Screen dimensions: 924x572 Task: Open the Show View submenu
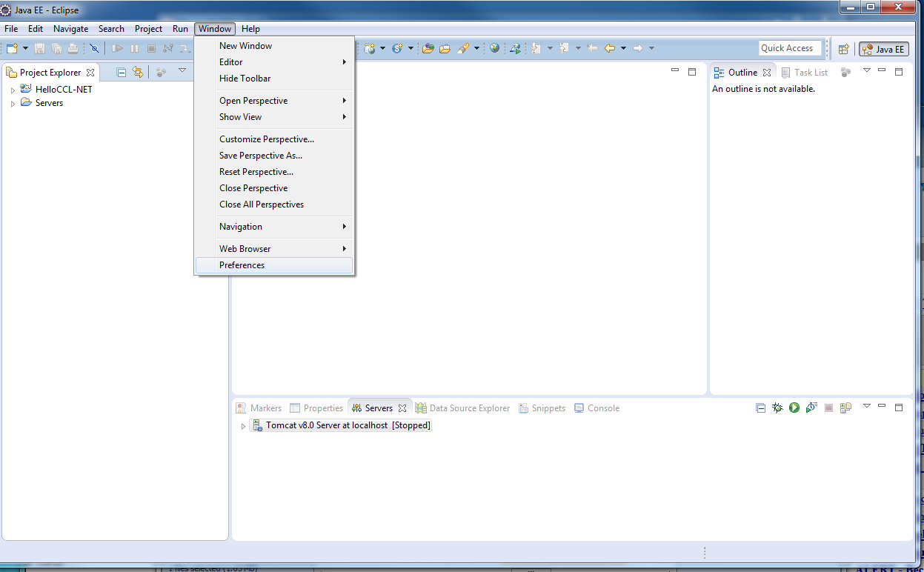coord(240,117)
